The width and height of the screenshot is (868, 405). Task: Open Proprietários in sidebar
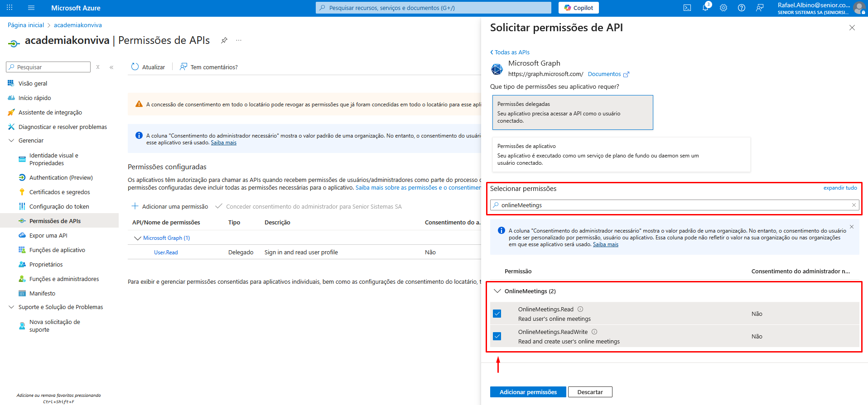pyautogui.click(x=46, y=264)
